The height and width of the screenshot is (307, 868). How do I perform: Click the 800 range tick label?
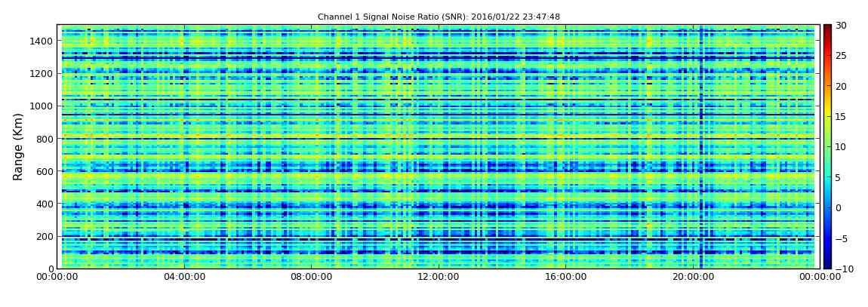tap(45, 139)
